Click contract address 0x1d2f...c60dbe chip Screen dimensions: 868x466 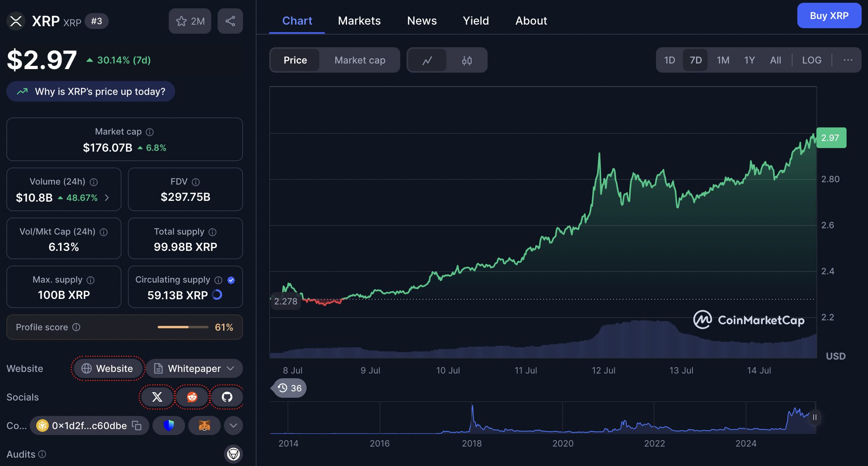tap(89, 426)
